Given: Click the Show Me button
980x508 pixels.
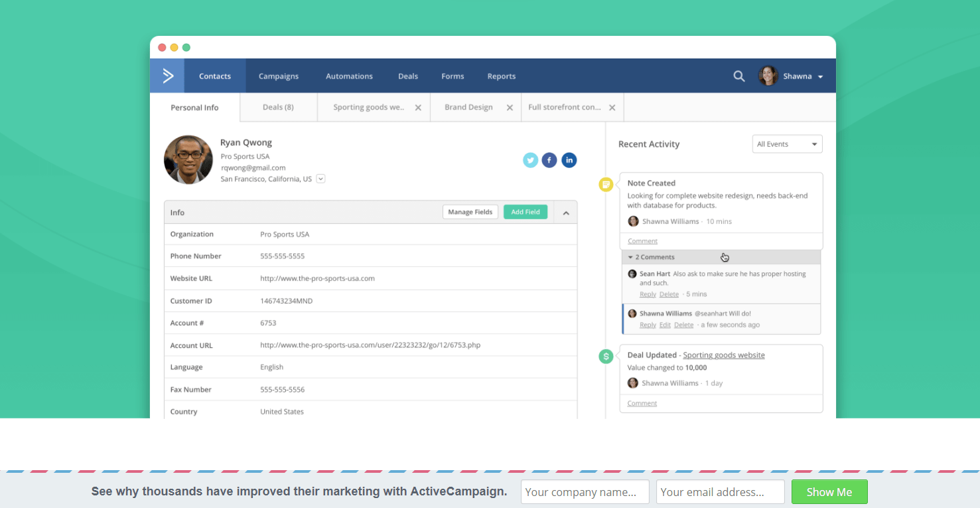Looking at the screenshot, I should click(829, 492).
